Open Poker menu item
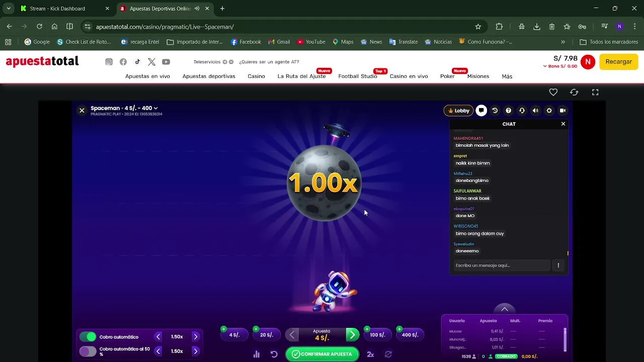 click(447, 76)
